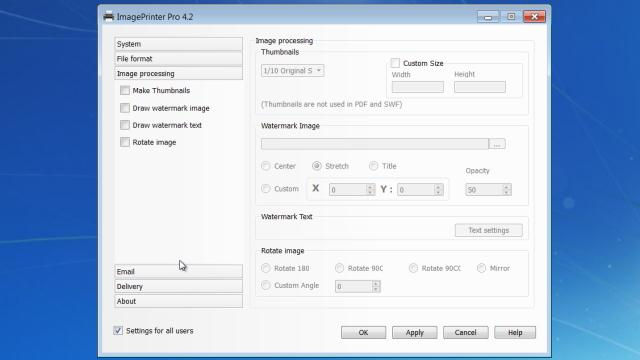Click the thumbnail Width field

click(x=418, y=87)
